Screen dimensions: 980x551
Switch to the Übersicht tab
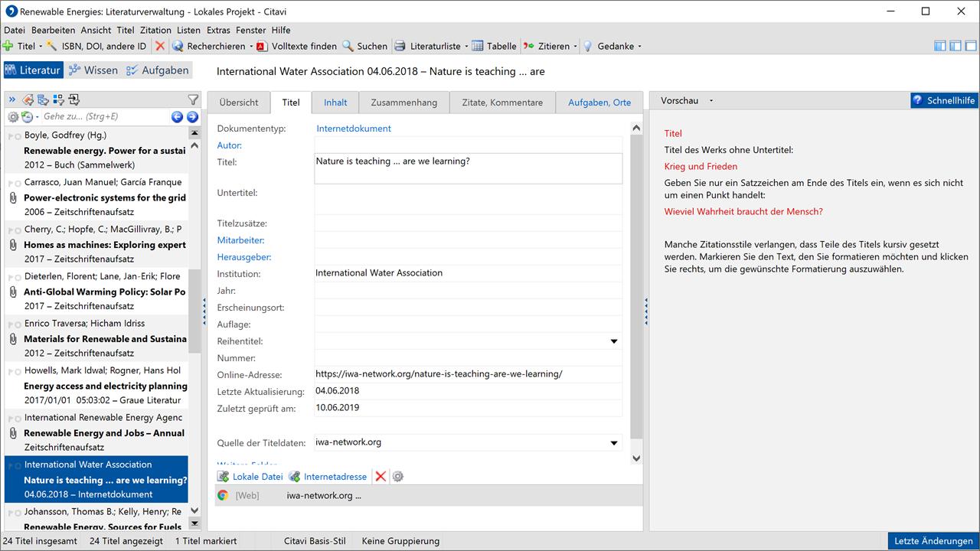click(239, 103)
